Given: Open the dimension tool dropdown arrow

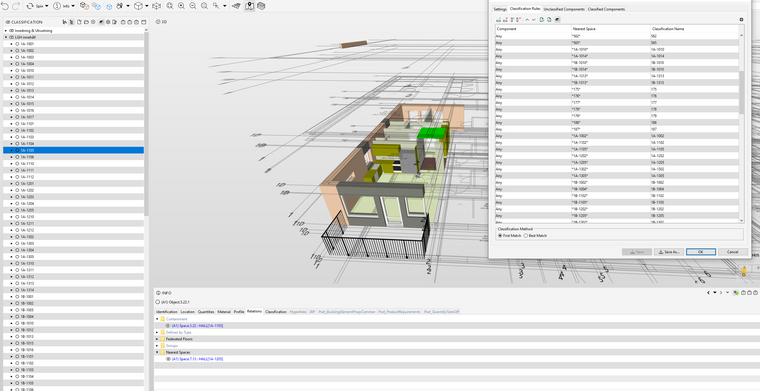Looking at the screenshot, I should pyautogui.click(x=225, y=6).
